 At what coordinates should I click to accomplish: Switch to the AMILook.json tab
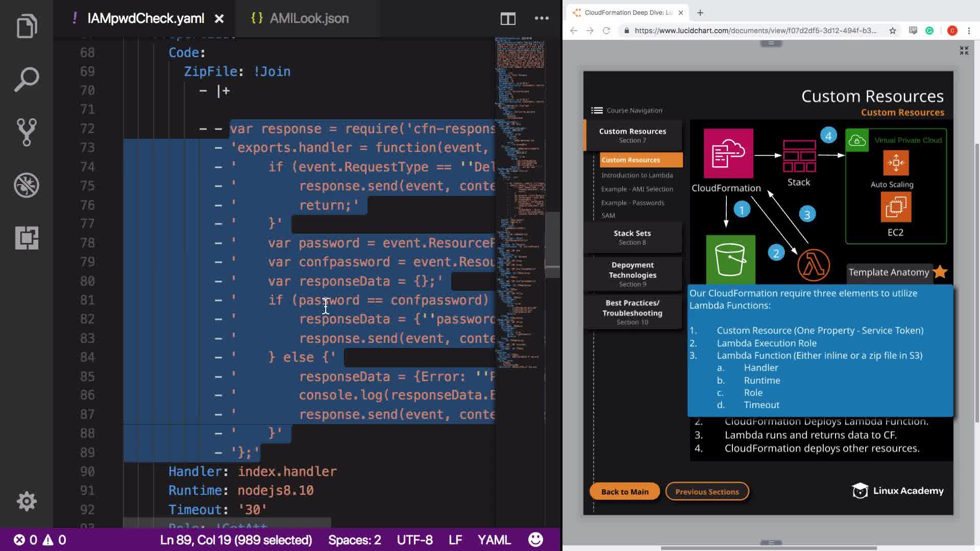tap(308, 18)
